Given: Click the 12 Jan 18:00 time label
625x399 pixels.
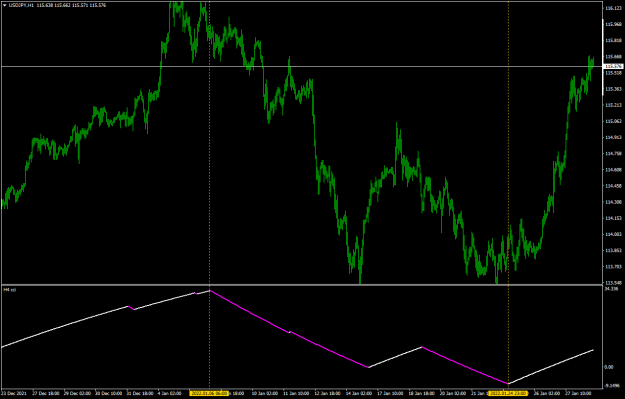Looking at the screenshot, I should [328, 393].
